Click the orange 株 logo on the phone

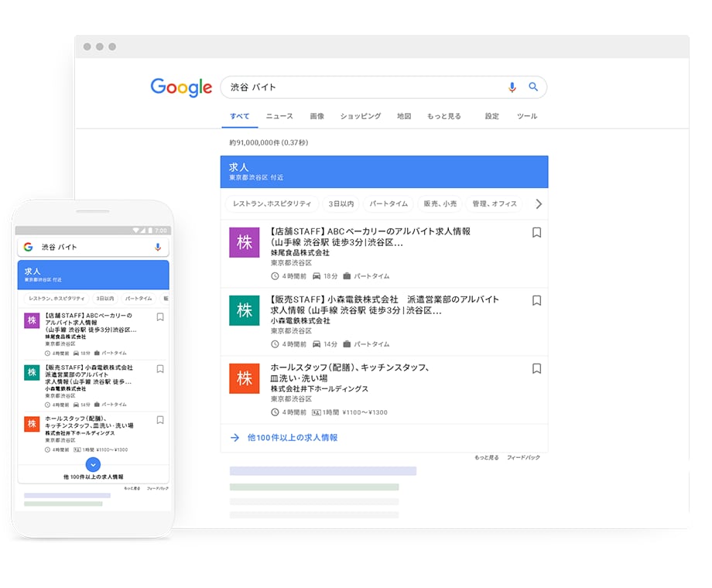click(32, 424)
